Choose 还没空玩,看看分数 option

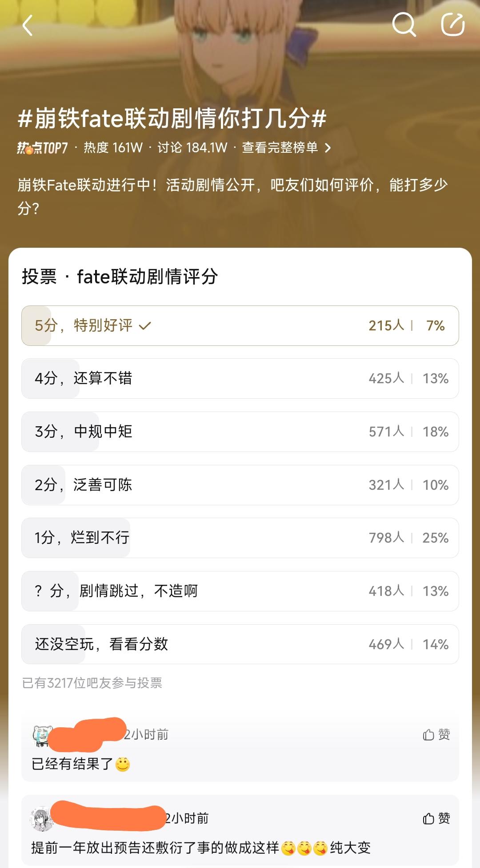(240, 644)
